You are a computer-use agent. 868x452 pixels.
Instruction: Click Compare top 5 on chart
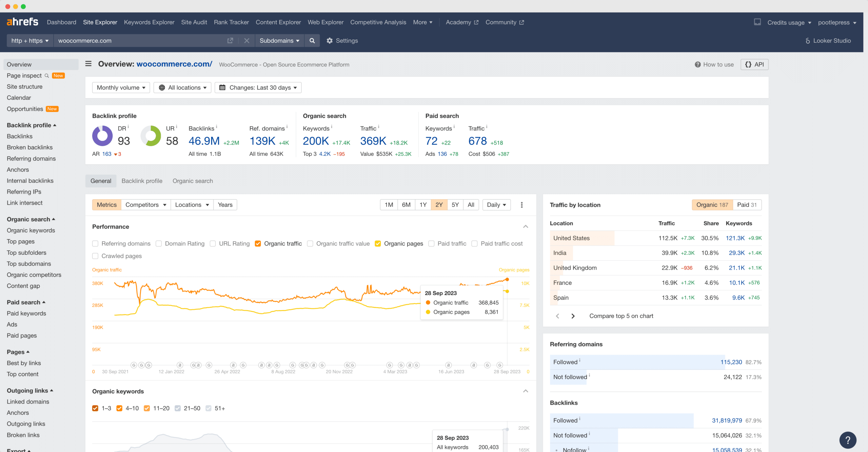tap(621, 316)
